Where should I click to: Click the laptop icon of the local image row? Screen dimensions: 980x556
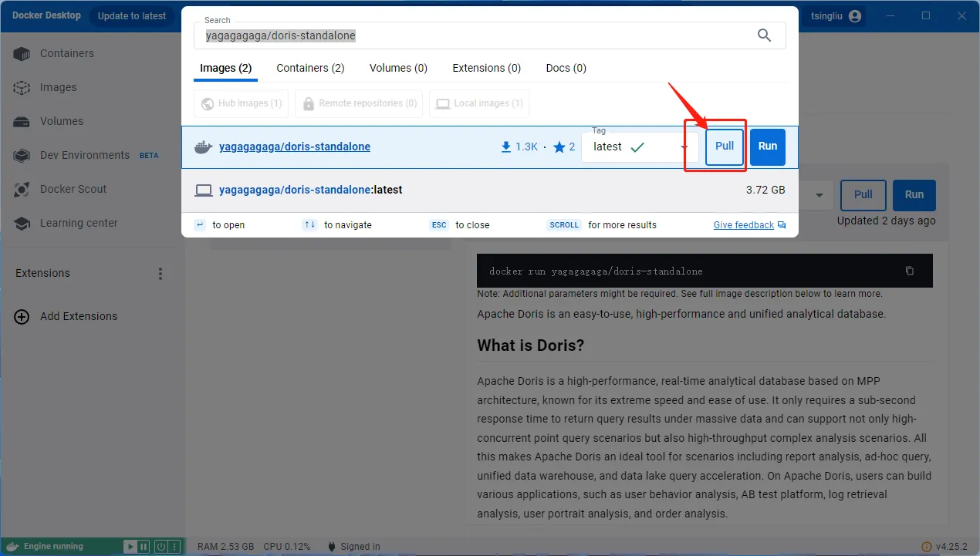(203, 190)
